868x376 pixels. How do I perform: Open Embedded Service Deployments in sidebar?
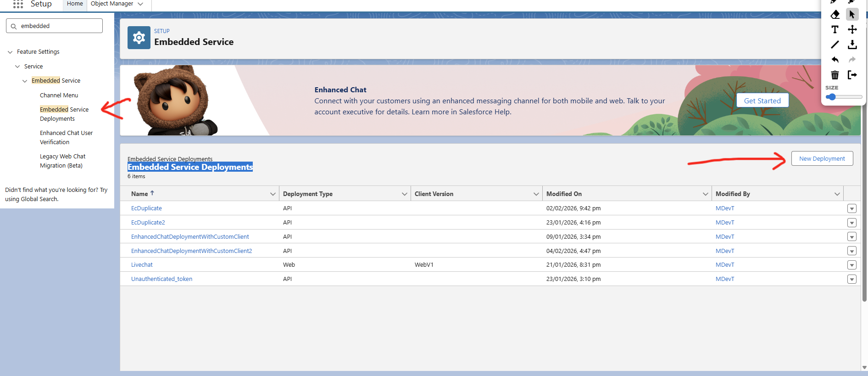[x=64, y=114]
